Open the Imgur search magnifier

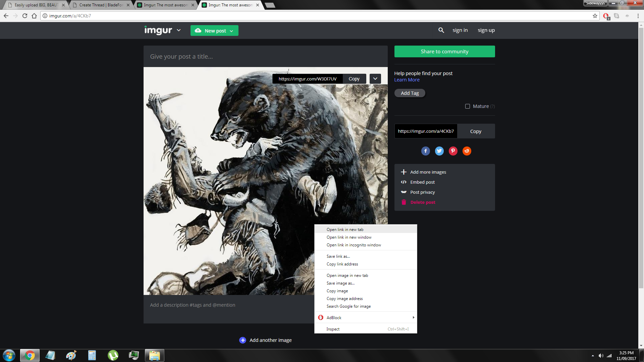(441, 30)
